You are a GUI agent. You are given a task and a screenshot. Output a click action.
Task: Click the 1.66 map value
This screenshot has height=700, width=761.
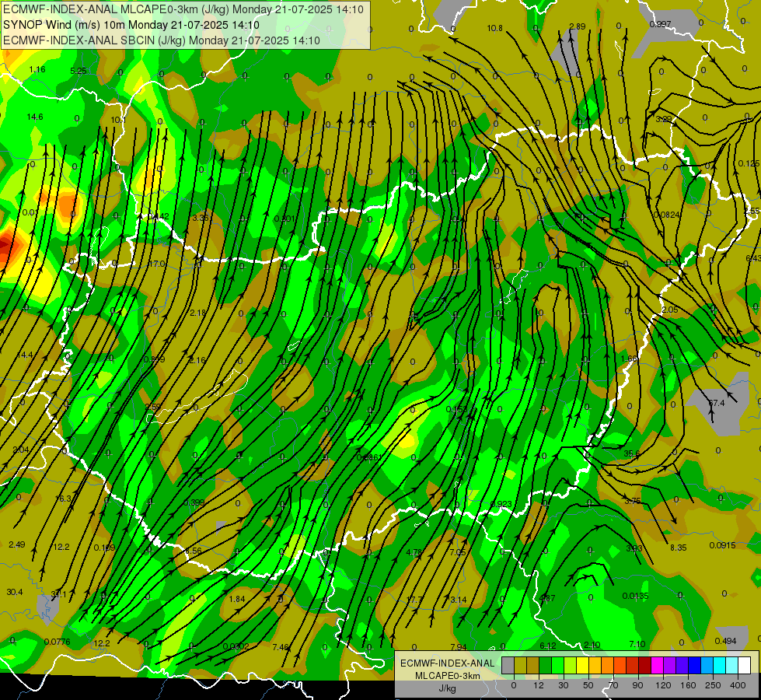point(629,359)
